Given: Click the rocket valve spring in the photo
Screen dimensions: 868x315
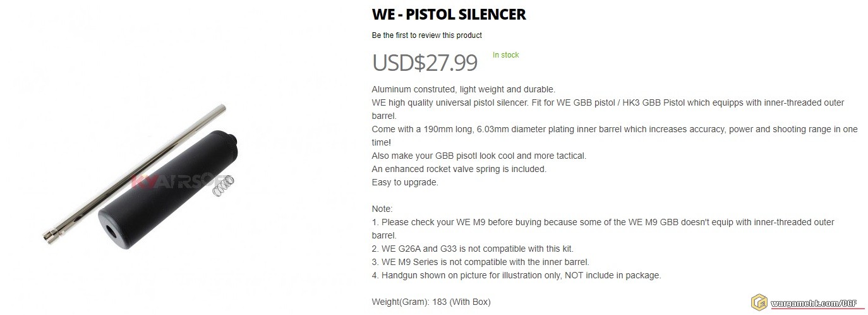Looking at the screenshot, I should click(222, 187).
